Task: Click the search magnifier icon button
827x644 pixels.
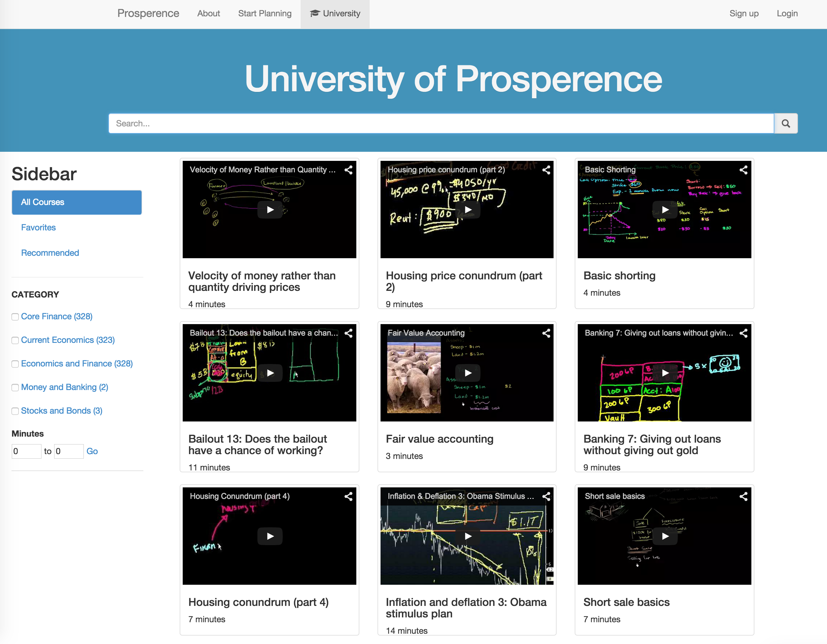Action: click(x=785, y=123)
